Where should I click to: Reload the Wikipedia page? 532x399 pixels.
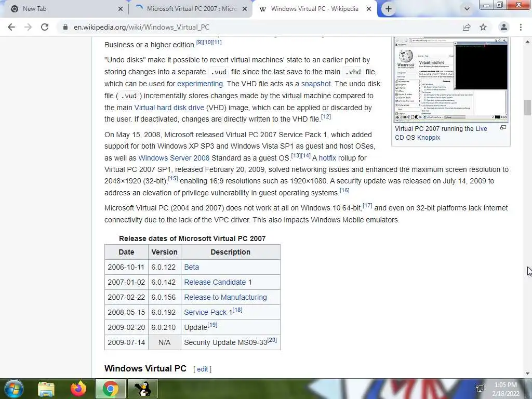tap(45, 27)
